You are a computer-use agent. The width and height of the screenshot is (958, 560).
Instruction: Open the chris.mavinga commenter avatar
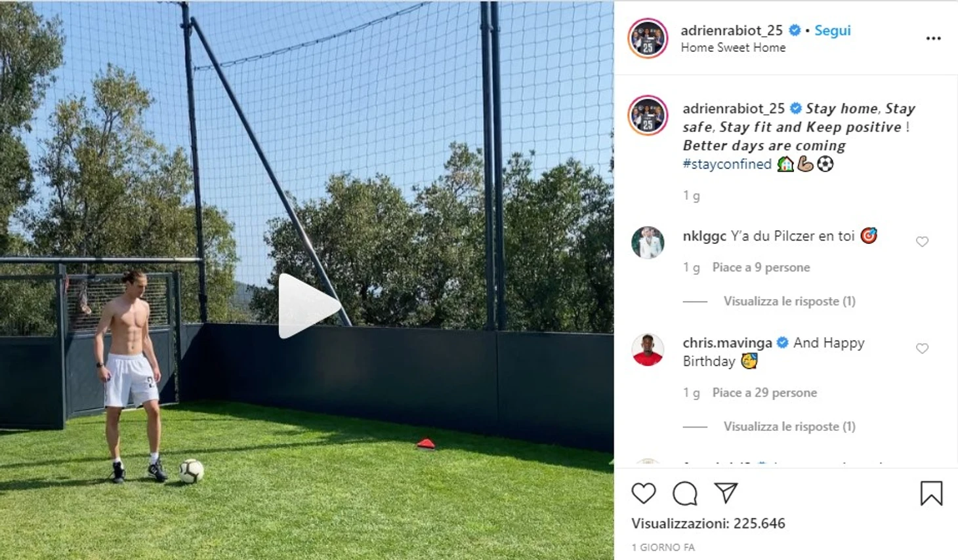pos(648,350)
